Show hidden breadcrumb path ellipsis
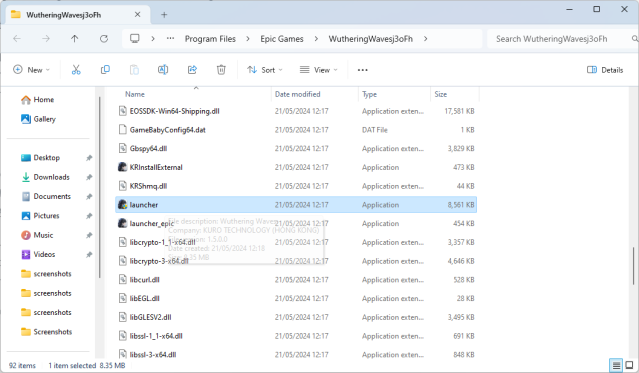639x373 pixels. (170, 38)
